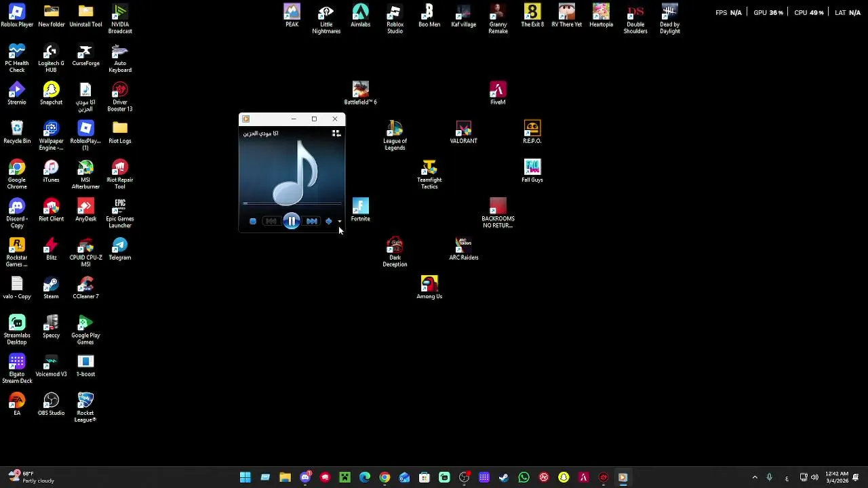Open Riot Logs folder
The image size is (868, 488).
coord(120,133)
